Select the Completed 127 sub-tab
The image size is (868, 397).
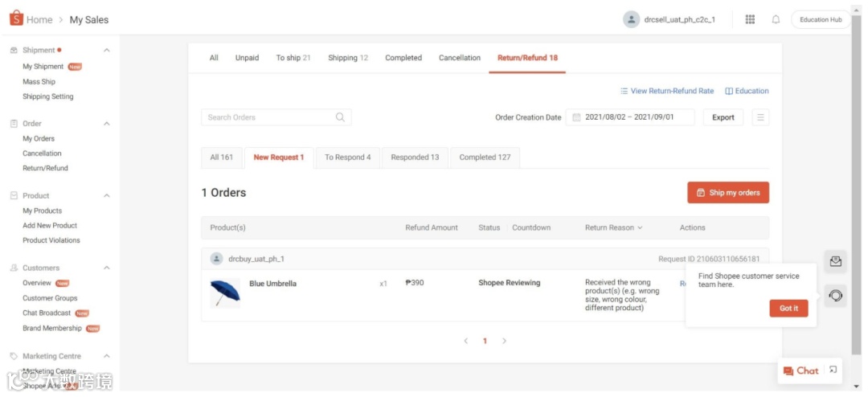pyautogui.click(x=485, y=158)
